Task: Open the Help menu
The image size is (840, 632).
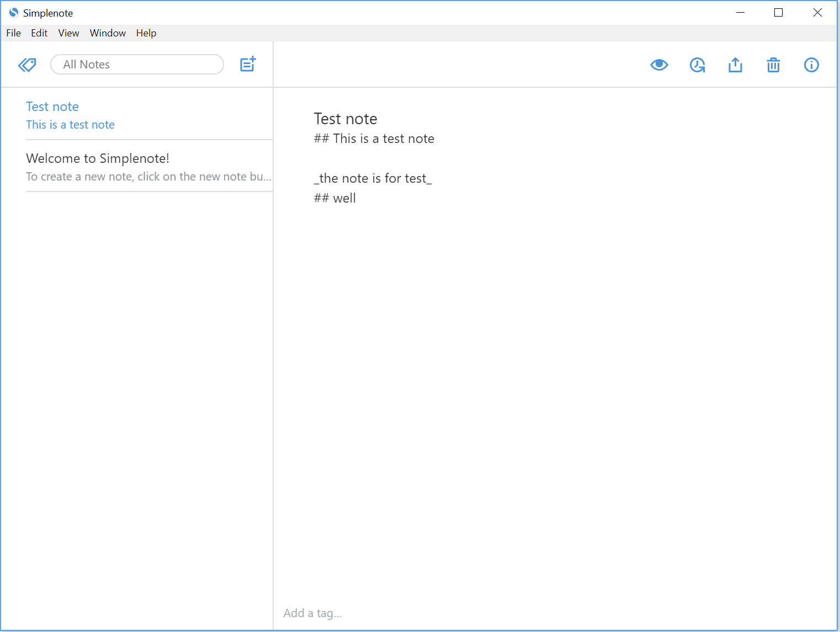Action: pyautogui.click(x=146, y=33)
